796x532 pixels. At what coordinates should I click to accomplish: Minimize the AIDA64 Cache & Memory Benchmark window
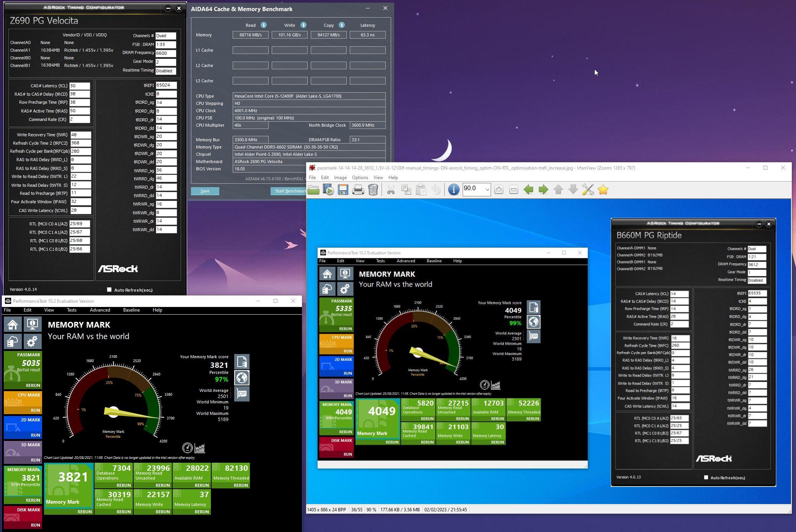(x=368, y=8)
